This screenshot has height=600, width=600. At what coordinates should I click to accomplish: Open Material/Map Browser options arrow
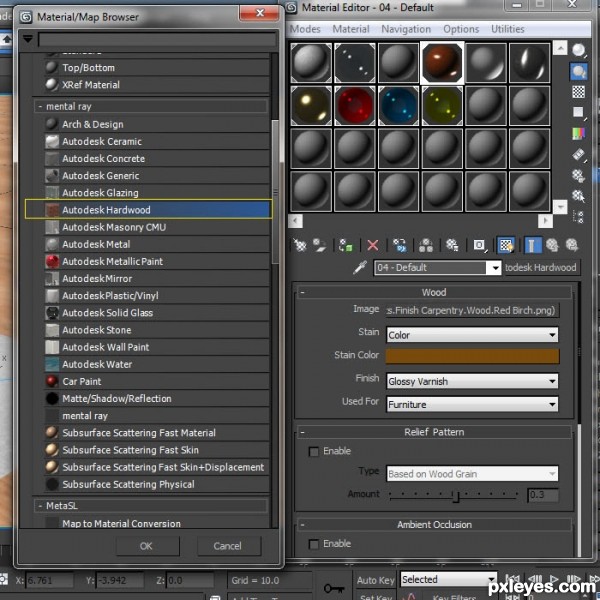[28, 39]
